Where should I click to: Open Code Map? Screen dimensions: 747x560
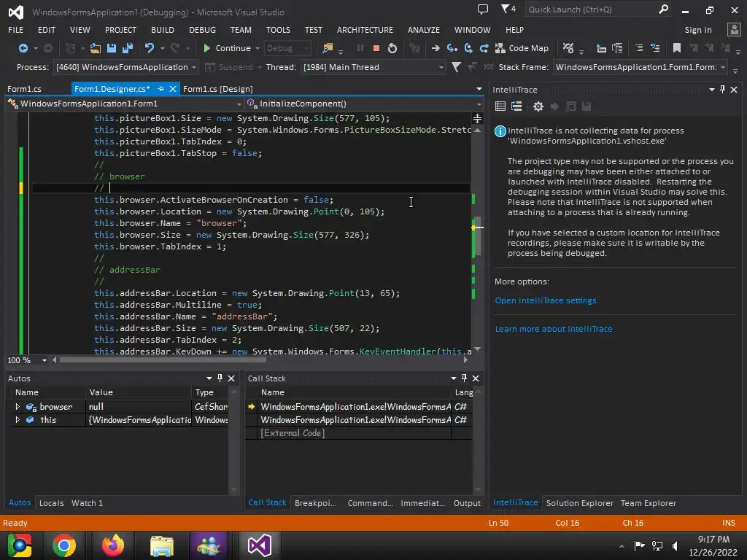(x=522, y=48)
